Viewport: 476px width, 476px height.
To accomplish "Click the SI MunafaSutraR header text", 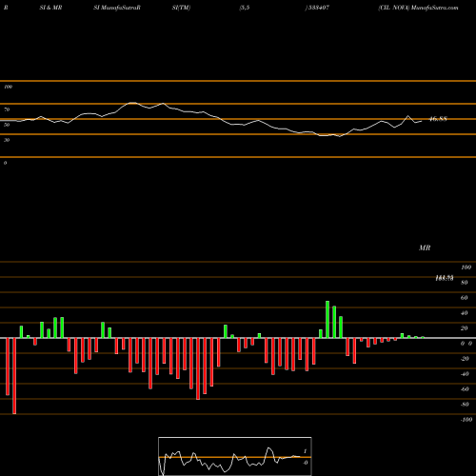I will (117, 8).
